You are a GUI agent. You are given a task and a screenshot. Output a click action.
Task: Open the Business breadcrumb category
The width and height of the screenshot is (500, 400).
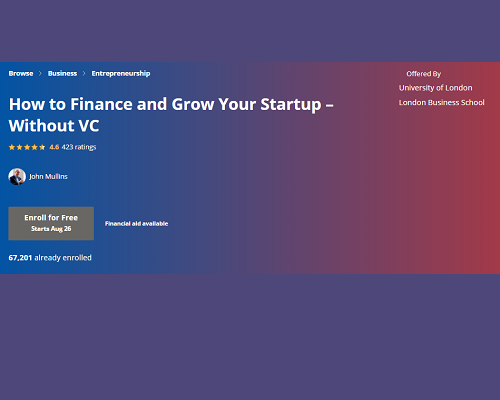point(62,73)
